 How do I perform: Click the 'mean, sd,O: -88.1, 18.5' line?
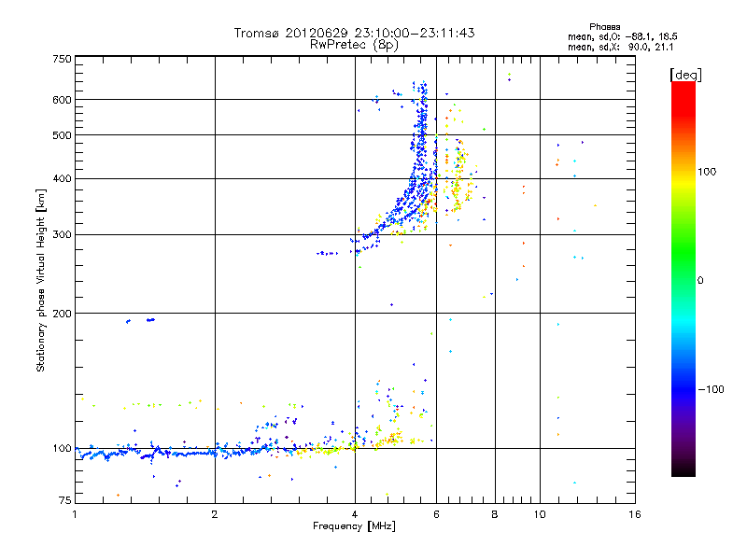tap(622, 36)
